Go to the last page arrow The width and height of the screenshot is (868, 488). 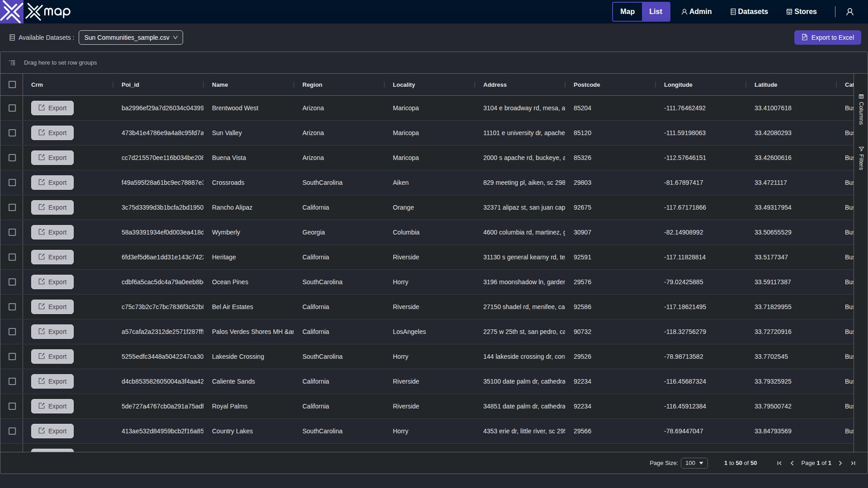click(x=853, y=463)
